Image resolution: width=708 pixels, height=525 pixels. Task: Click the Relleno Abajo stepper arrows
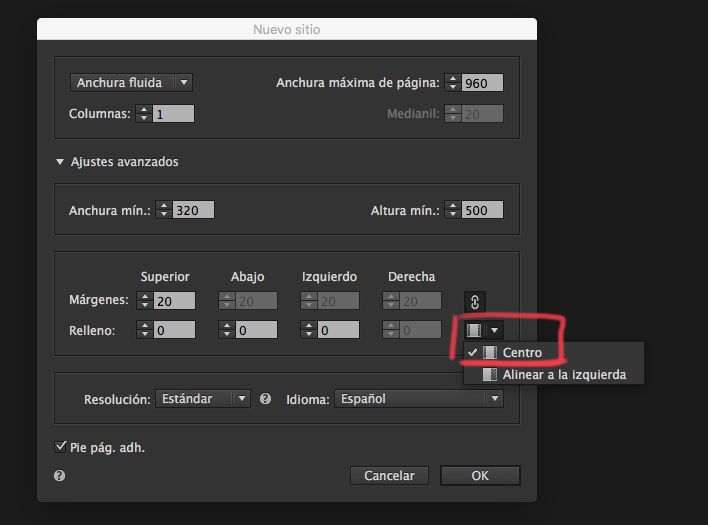[227, 330]
